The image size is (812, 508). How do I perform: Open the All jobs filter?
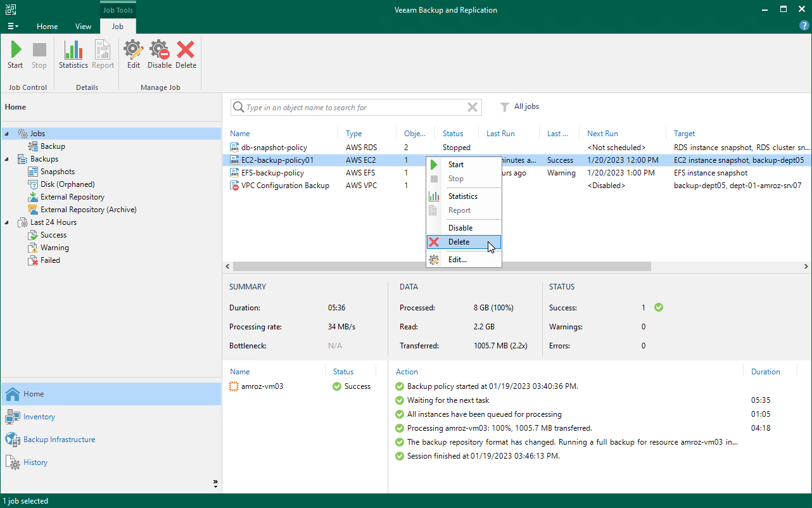(x=519, y=106)
